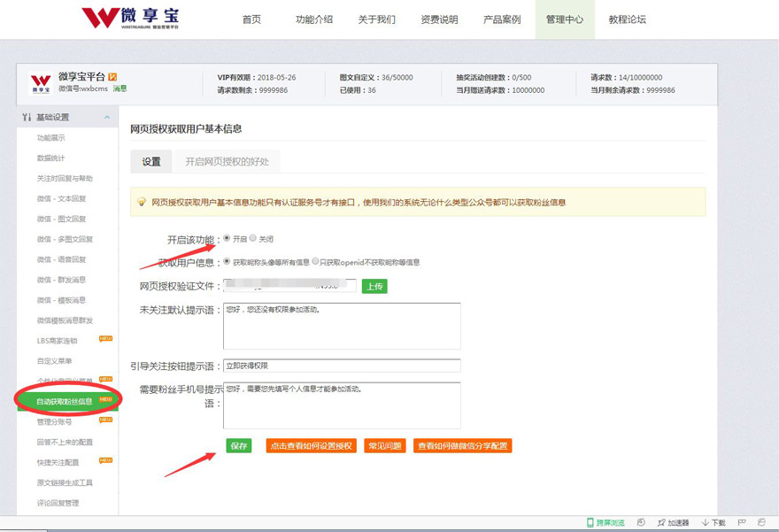Choose 获取昵称头像等所有信息 radio
The image size is (779, 532).
(227, 261)
